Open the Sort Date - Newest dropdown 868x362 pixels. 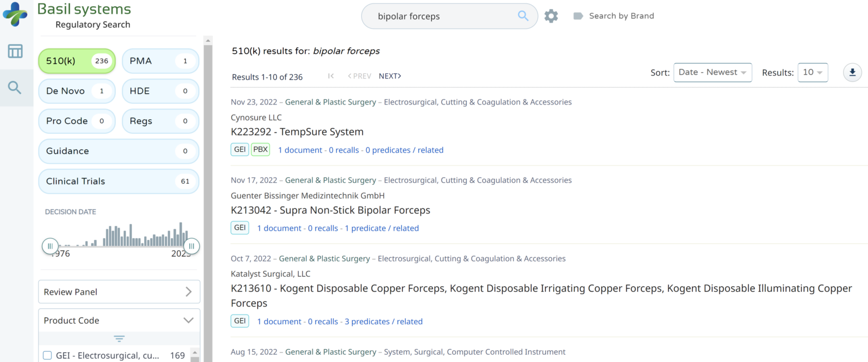click(x=712, y=72)
